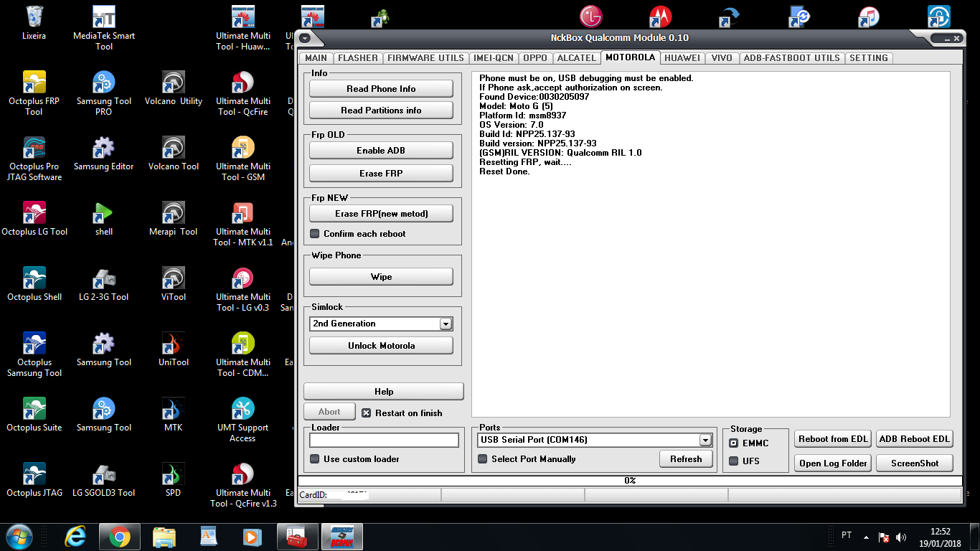Select the EMMC storage option
This screenshot has height=551, width=980.
pos(733,443)
